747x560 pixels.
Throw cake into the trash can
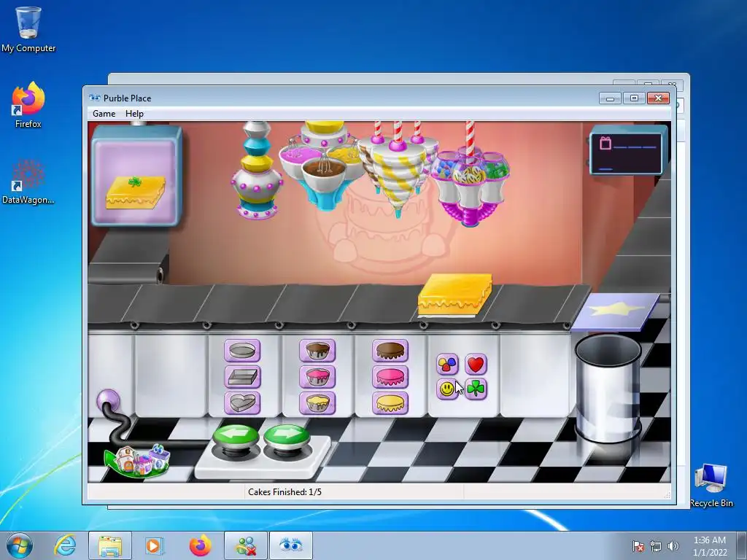click(608, 388)
